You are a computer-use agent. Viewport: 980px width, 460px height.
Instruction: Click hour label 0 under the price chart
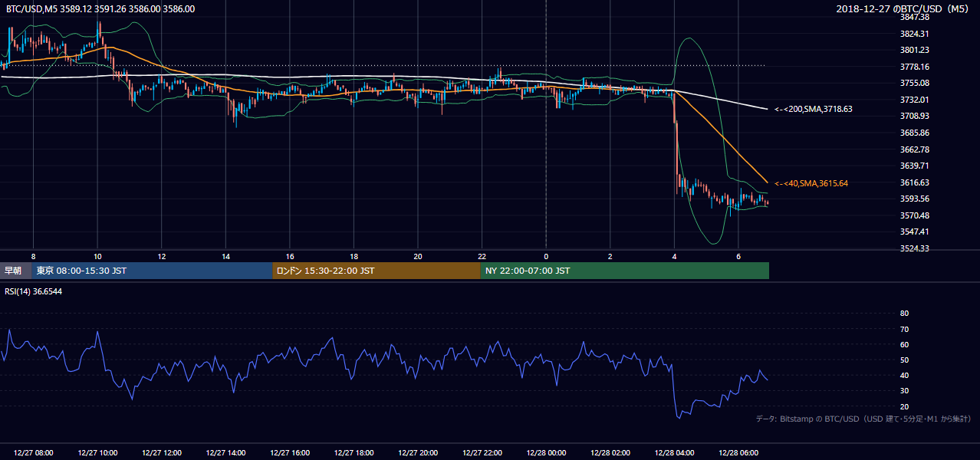546,255
